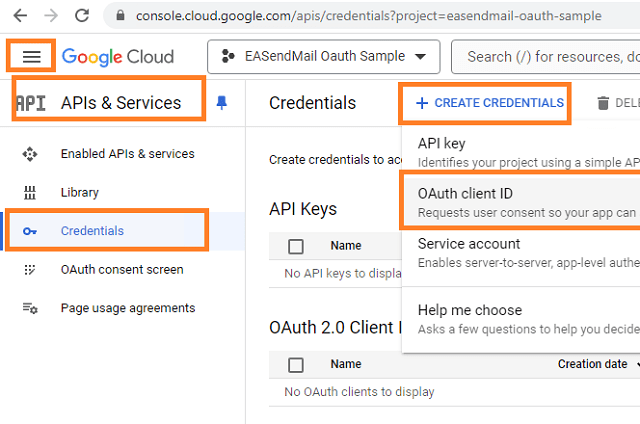Sort OAuth clients by Name column
The width and height of the screenshot is (640, 424).
coord(346,364)
